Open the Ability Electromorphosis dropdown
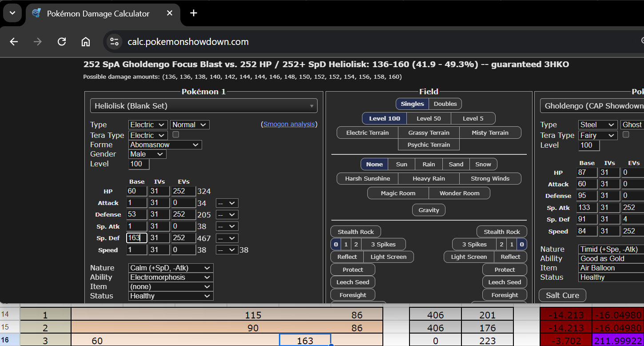This screenshot has height=346, width=644. [171, 278]
